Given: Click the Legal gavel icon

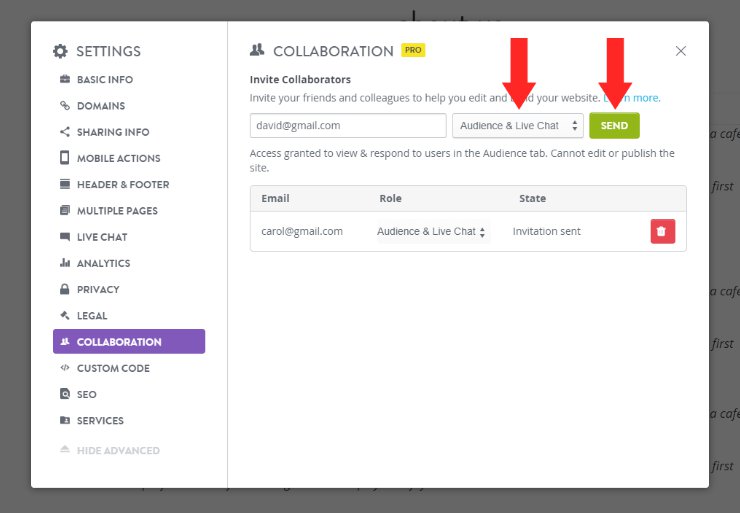Looking at the screenshot, I should [65, 315].
